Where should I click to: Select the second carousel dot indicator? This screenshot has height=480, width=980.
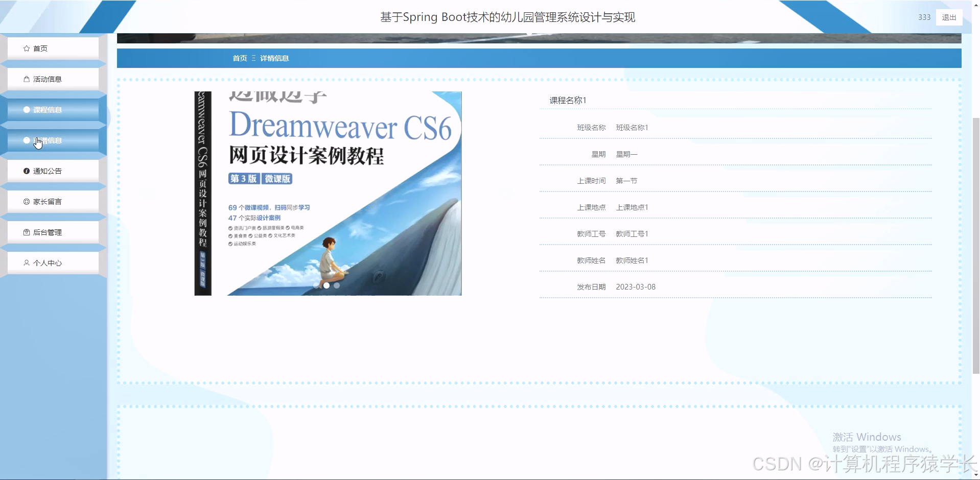click(337, 285)
